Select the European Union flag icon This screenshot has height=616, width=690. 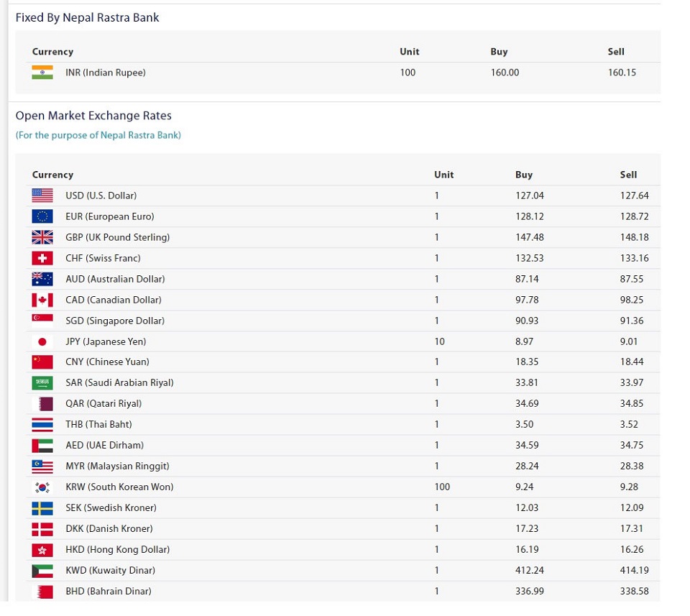click(x=42, y=216)
